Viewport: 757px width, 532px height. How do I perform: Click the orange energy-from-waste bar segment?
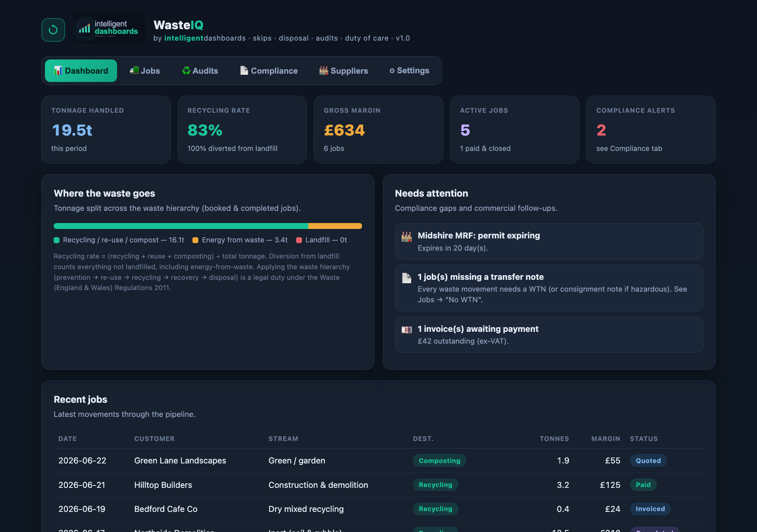point(335,226)
